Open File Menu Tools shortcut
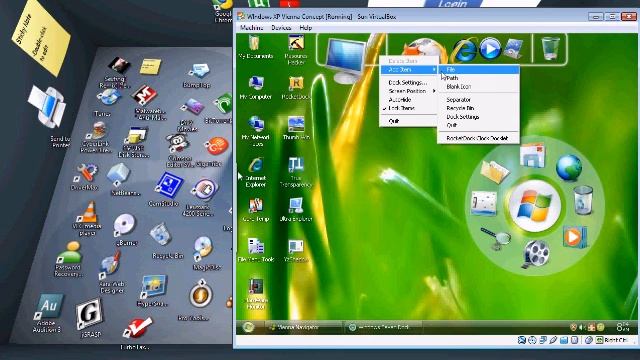 (256, 246)
